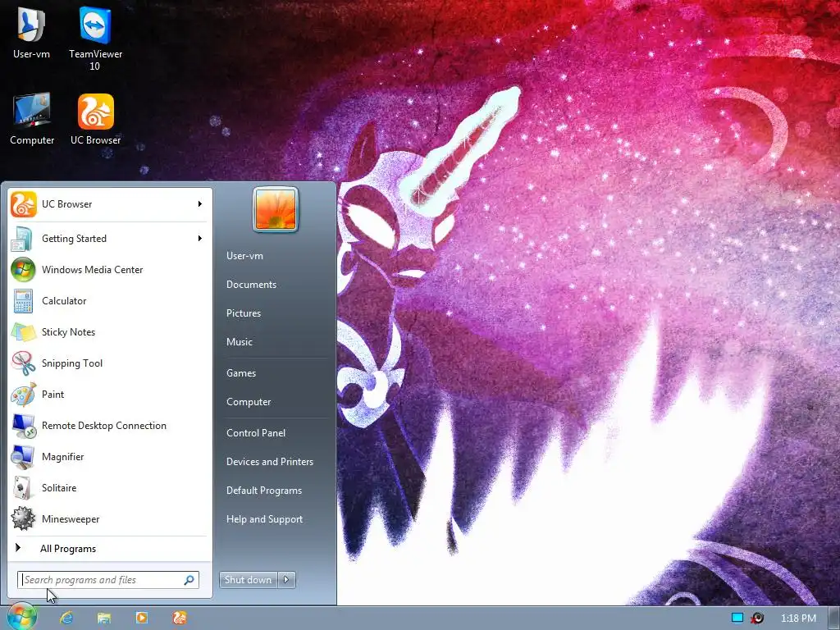This screenshot has width=840, height=630.
Task: Open the Computer desktop icon
Action: click(32, 118)
